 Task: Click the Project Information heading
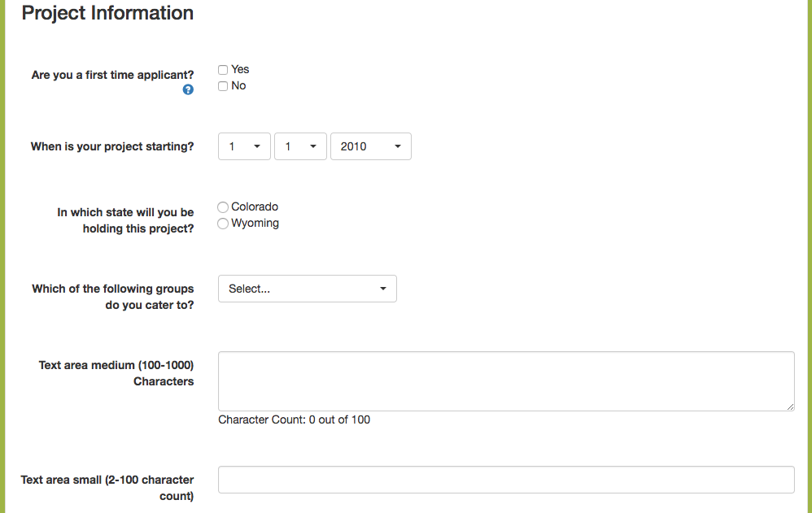(x=107, y=13)
